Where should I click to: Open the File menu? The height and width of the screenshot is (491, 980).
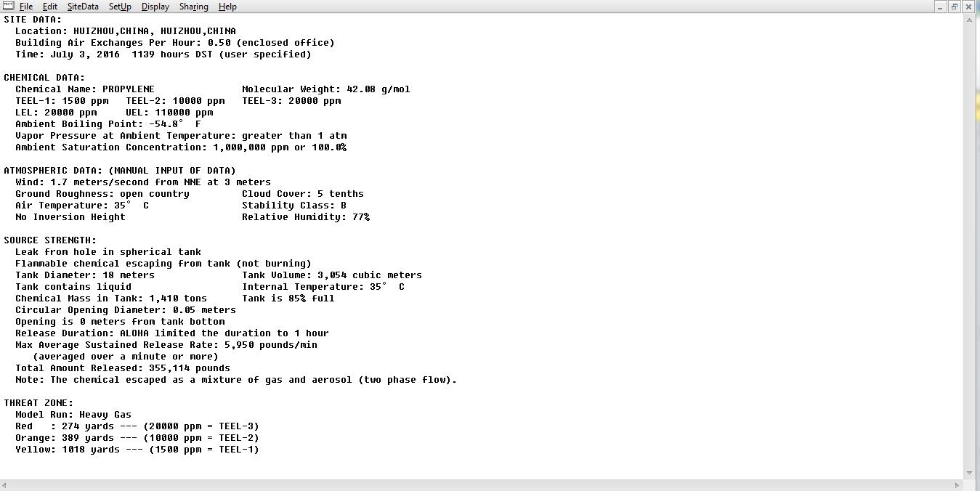[26, 7]
